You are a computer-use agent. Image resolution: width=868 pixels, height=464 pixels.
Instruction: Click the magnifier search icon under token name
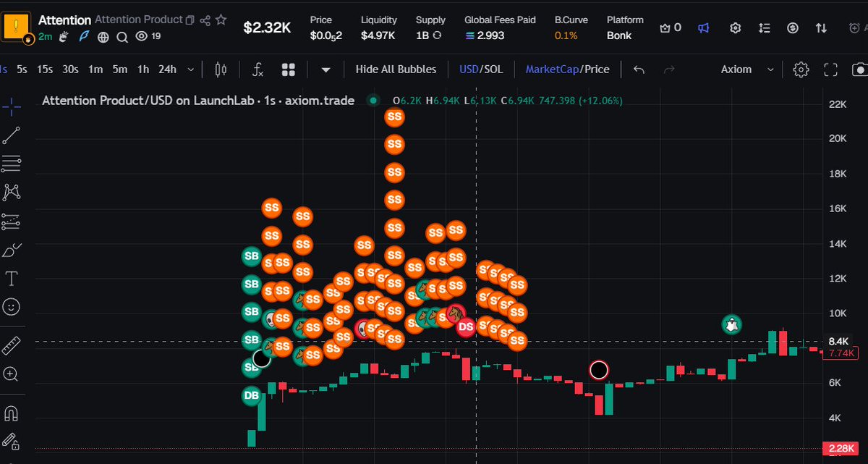[122, 35]
